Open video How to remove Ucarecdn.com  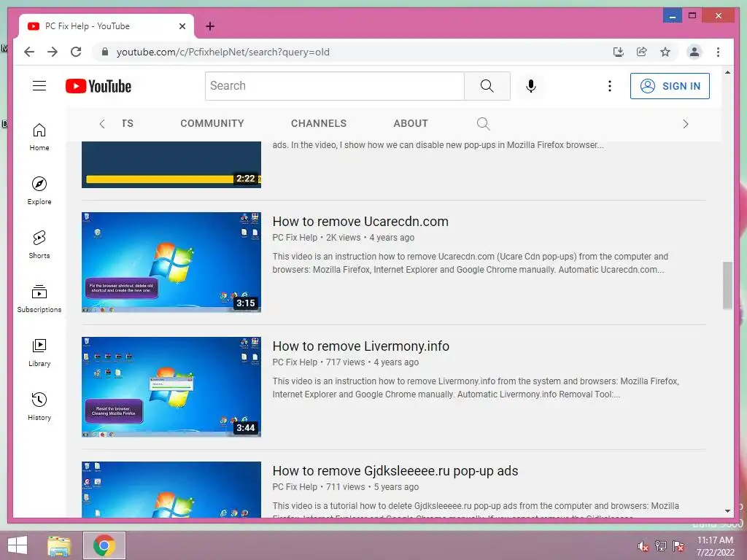[360, 222]
